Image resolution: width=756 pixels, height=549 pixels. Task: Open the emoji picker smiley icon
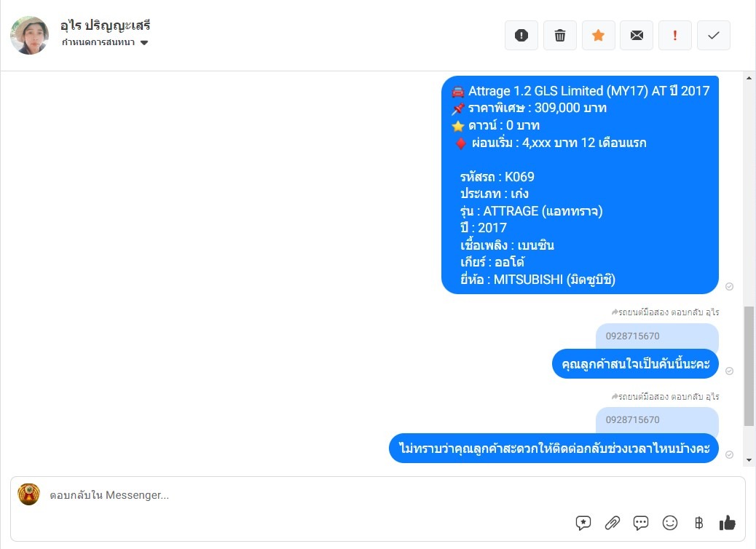(x=670, y=523)
